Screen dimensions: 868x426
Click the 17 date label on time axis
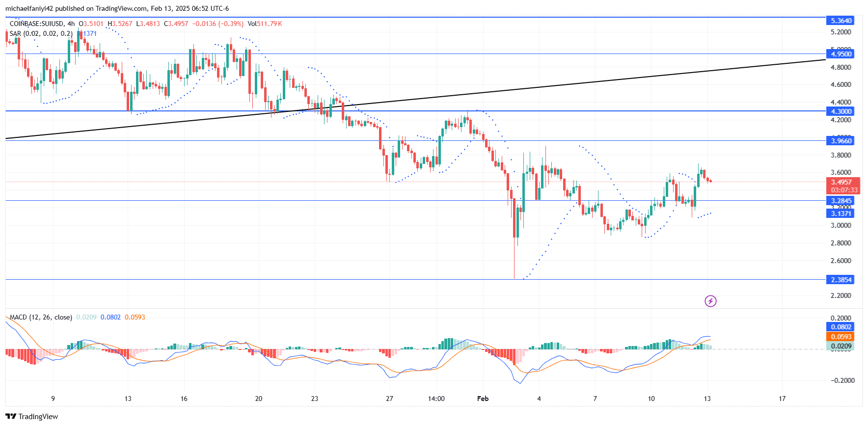point(782,399)
